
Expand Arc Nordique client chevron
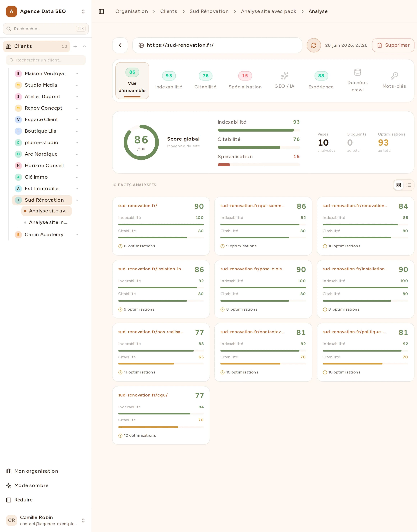point(77,154)
